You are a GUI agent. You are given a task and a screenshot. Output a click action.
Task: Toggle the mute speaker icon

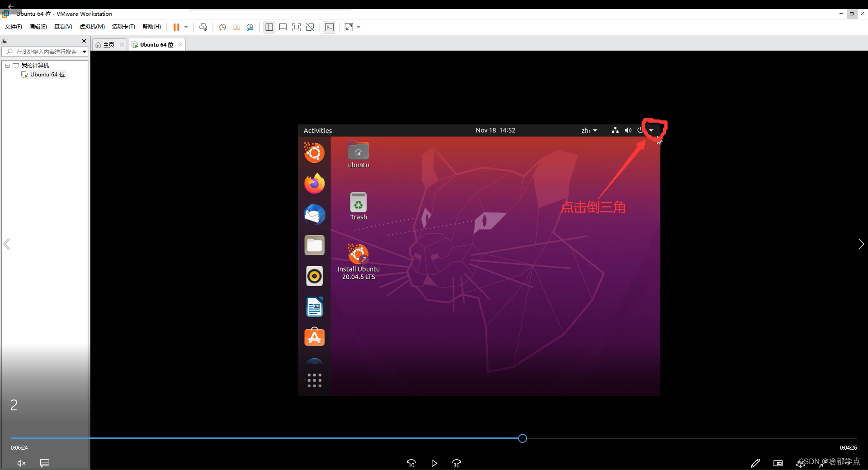[21, 463]
